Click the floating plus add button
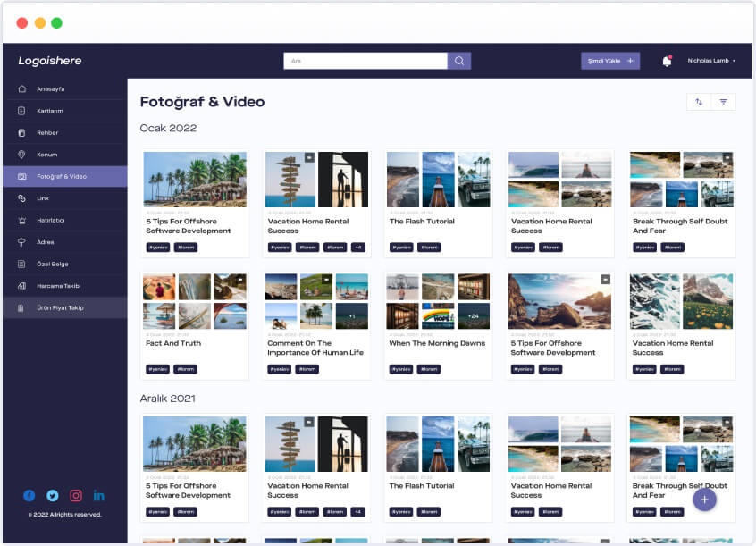 click(x=704, y=500)
